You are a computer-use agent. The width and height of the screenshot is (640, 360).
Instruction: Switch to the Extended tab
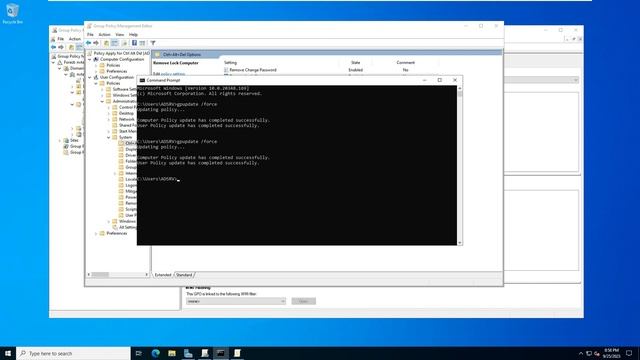163,275
